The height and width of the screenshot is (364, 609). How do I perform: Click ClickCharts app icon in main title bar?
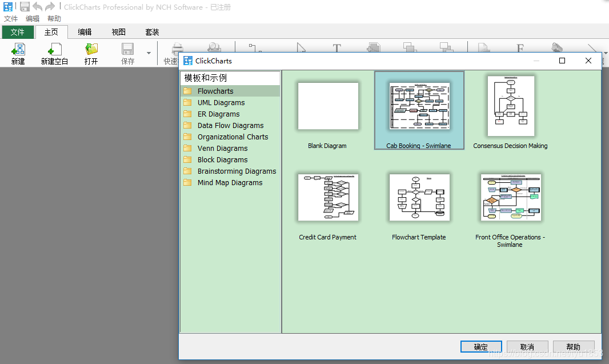pyautogui.click(x=8, y=7)
